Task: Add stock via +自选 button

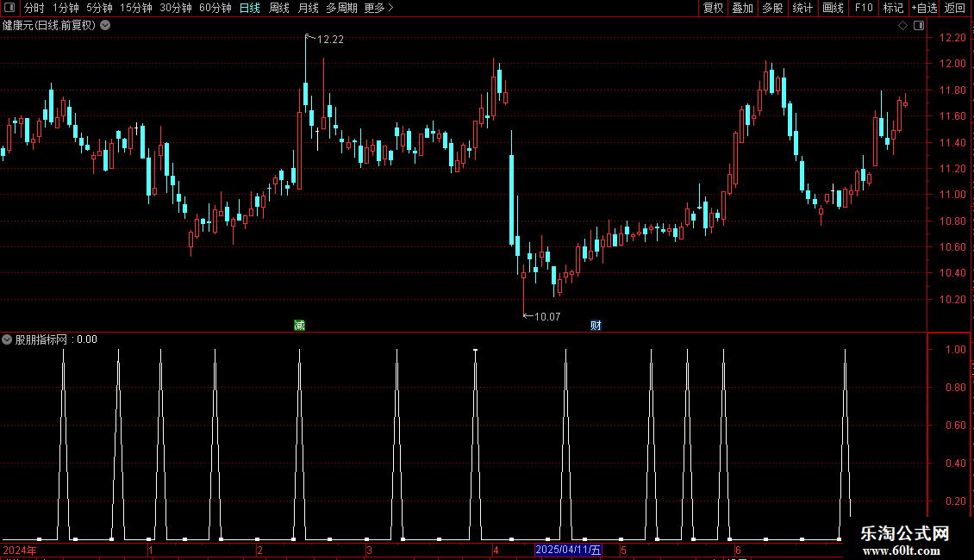Action: (x=924, y=8)
